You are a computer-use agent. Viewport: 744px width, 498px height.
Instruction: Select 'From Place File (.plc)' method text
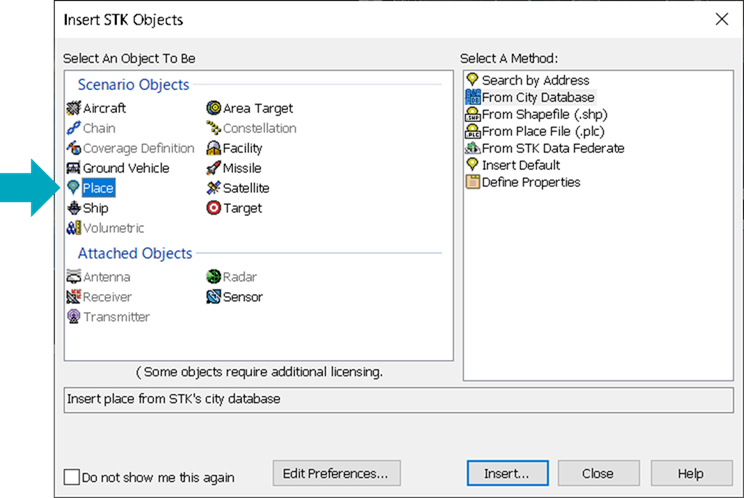tap(543, 131)
